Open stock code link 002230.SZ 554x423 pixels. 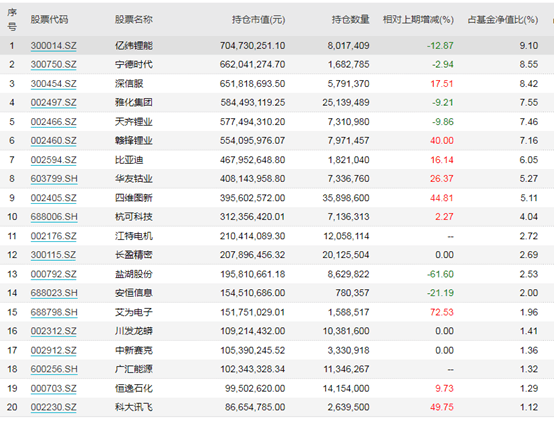pyautogui.click(x=53, y=407)
